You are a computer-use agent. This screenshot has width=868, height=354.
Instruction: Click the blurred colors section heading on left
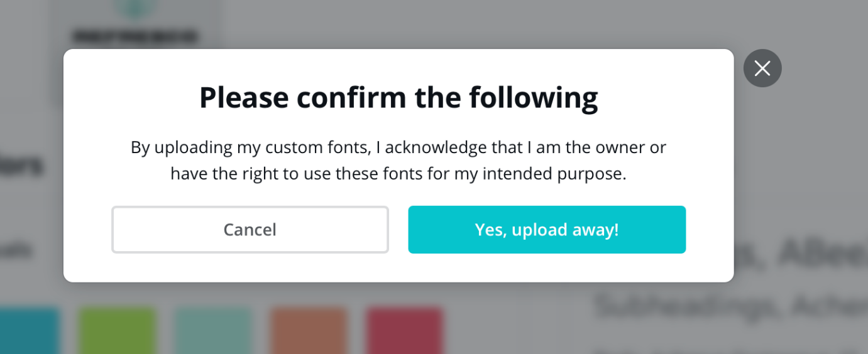click(x=22, y=165)
